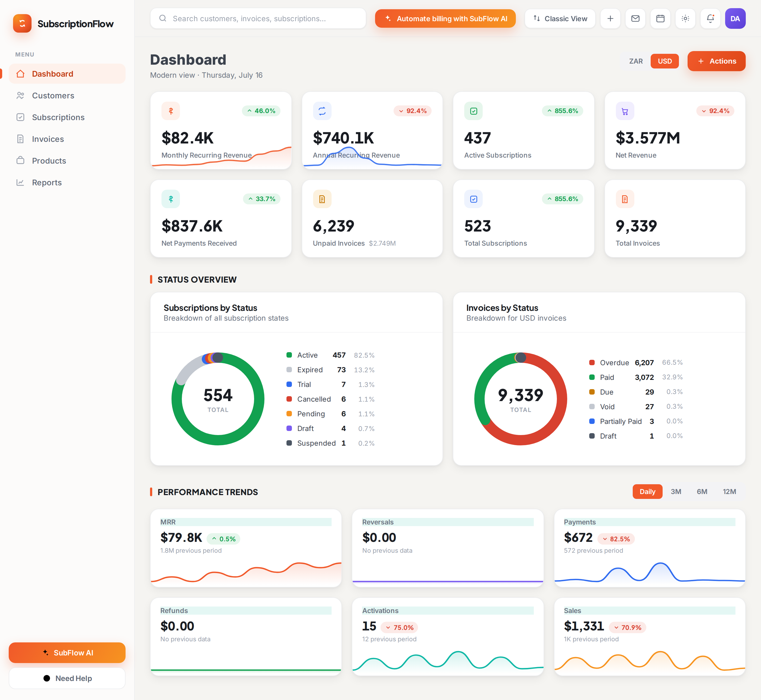Switch currency to ZAR
This screenshot has width=761, height=700.
(636, 61)
